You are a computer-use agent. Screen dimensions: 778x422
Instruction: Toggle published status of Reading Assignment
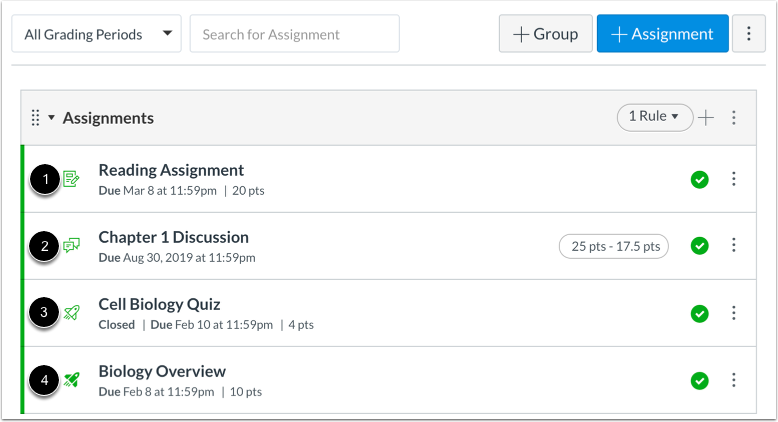click(700, 180)
